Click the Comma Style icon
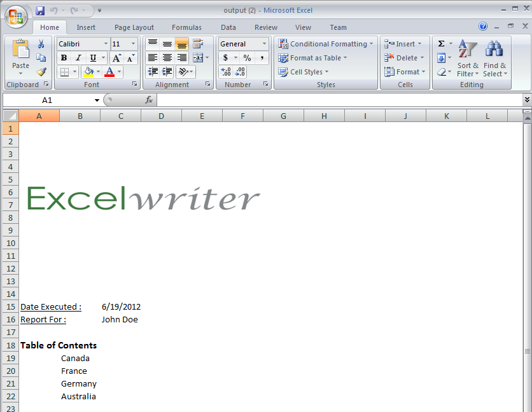 pos(262,57)
